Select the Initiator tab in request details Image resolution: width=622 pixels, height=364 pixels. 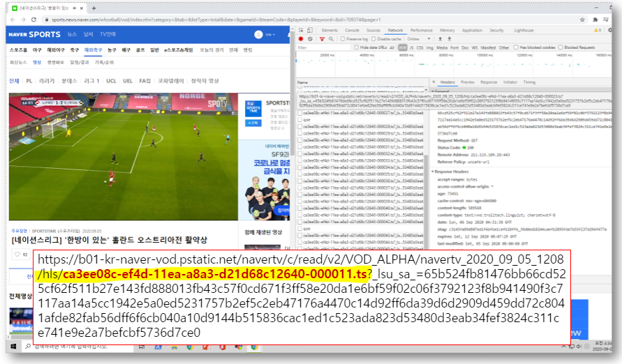(510, 82)
